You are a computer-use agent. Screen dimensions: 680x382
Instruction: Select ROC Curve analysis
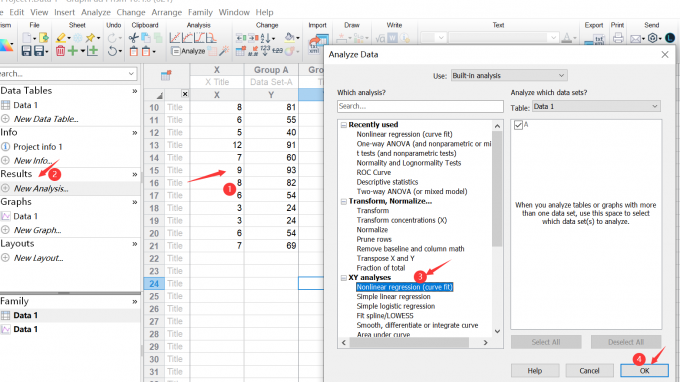[x=373, y=173]
